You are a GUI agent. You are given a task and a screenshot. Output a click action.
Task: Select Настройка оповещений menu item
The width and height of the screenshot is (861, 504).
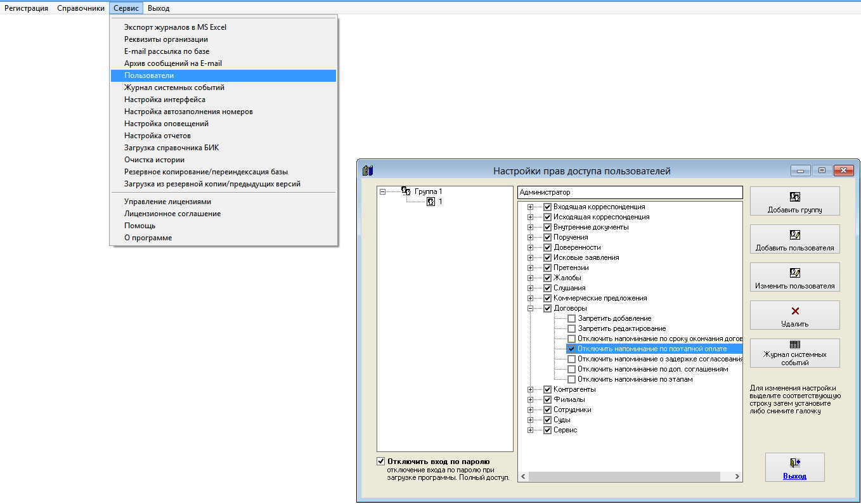(x=223, y=124)
